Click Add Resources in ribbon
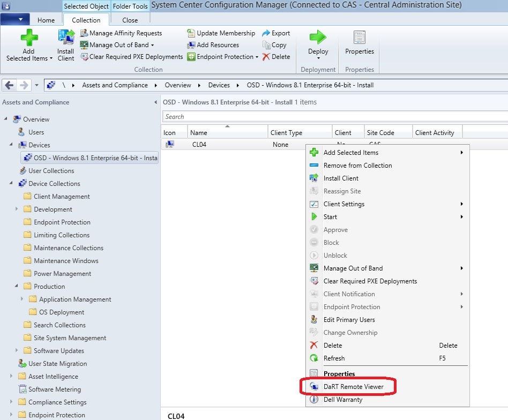 point(213,44)
